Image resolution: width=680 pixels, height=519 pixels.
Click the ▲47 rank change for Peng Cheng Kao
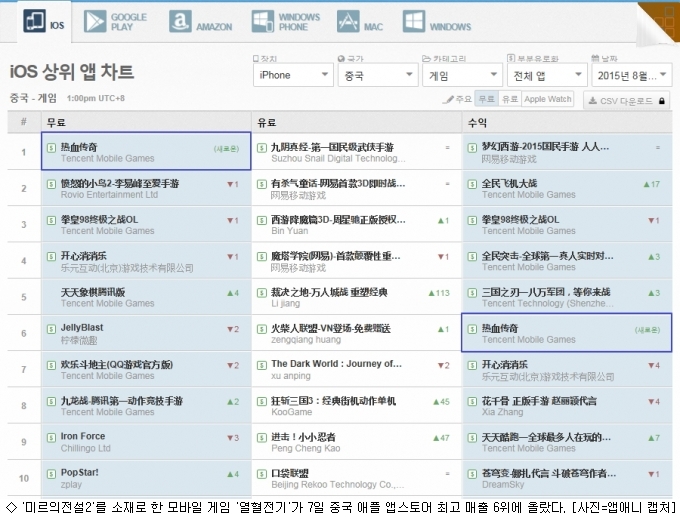pos(441,438)
